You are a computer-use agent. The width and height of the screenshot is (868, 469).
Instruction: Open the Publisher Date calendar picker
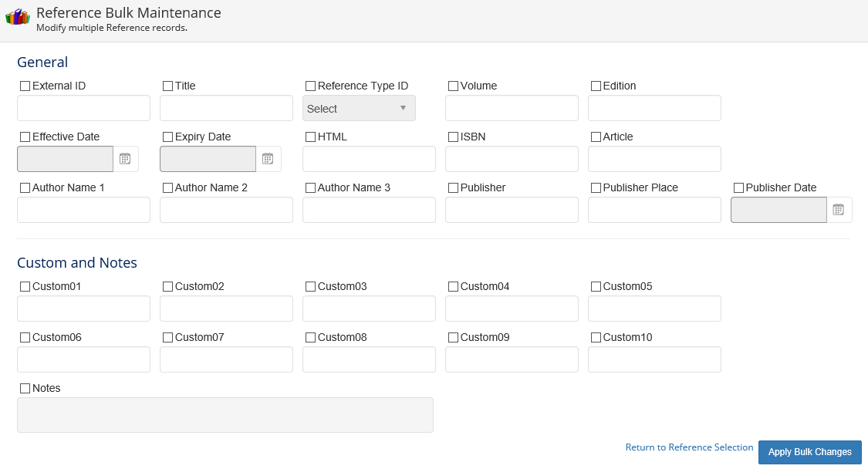pos(839,210)
